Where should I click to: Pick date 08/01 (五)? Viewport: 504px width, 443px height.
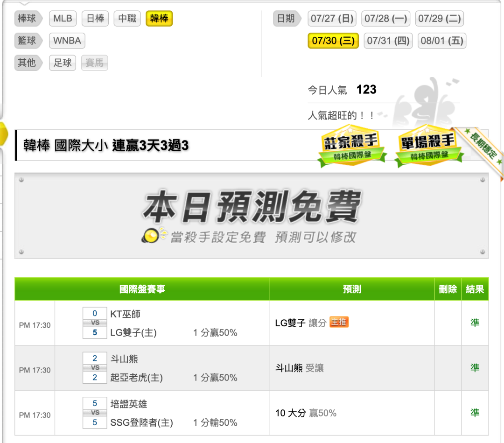pyautogui.click(x=442, y=41)
